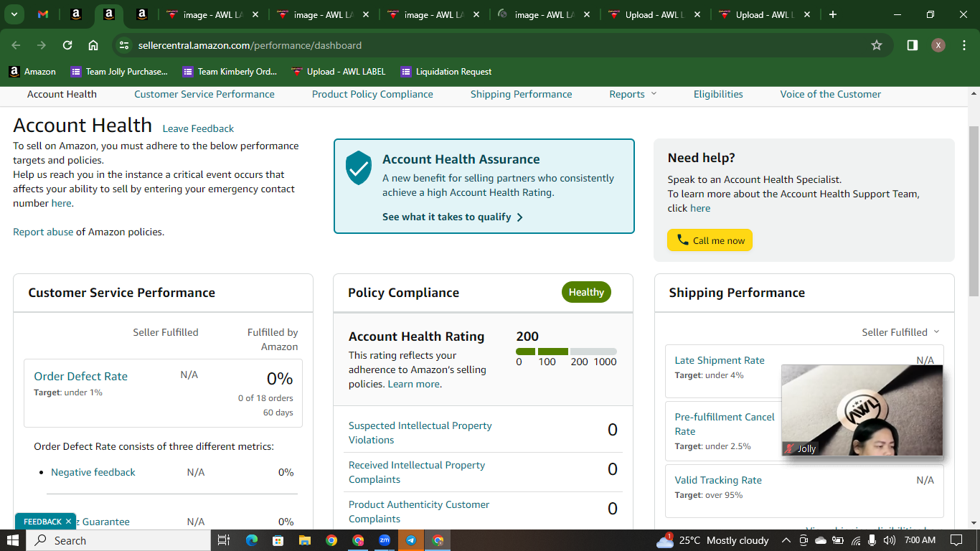Open Product Authenticity Customer Complaints
Image resolution: width=980 pixels, height=551 pixels.
[x=419, y=512]
